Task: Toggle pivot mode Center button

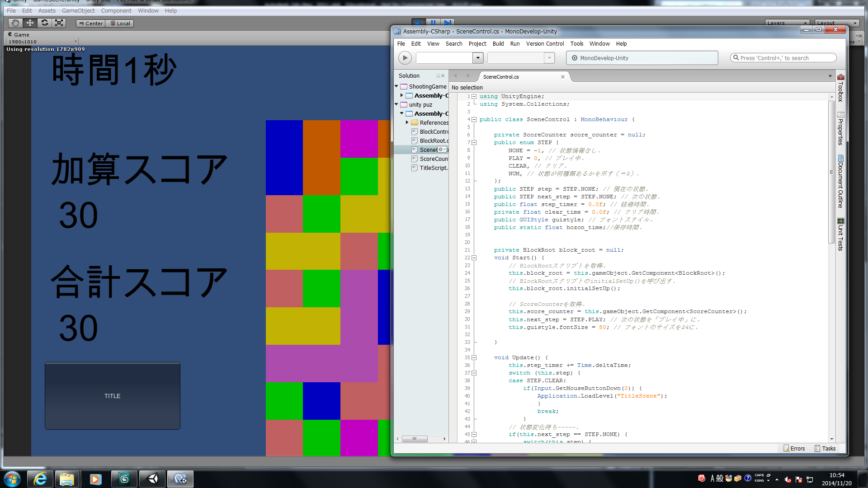Action: point(91,23)
